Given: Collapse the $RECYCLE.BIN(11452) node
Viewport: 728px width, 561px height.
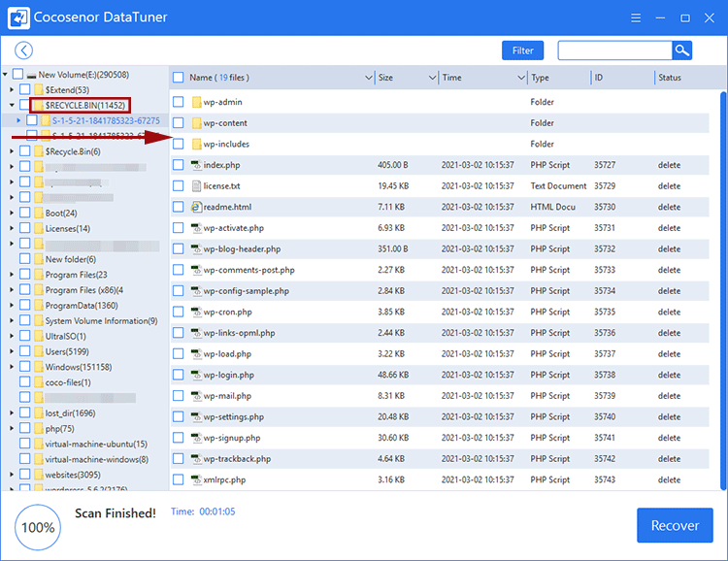Looking at the screenshot, I should (x=12, y=105).
